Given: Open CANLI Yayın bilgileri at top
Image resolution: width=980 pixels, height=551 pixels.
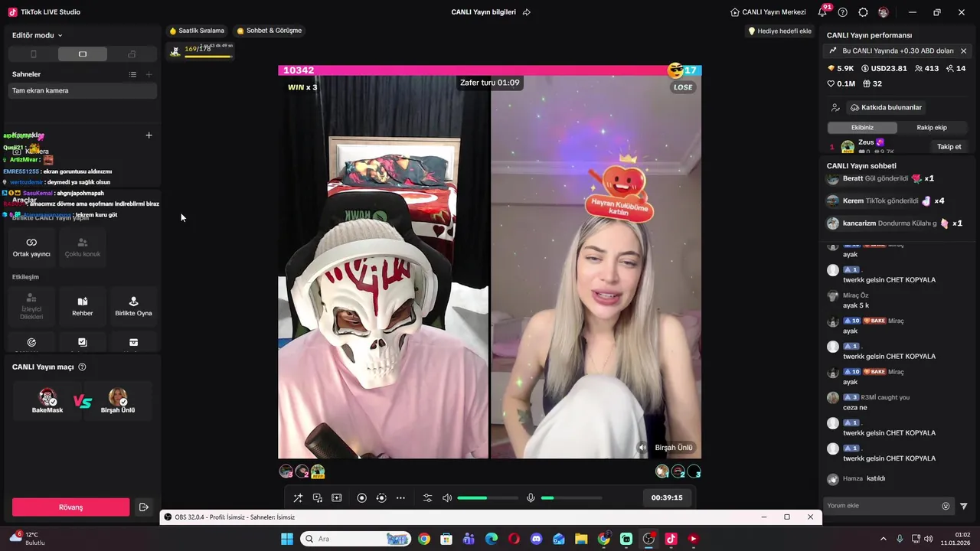Looking at the screenshot, I should [483, 12].
